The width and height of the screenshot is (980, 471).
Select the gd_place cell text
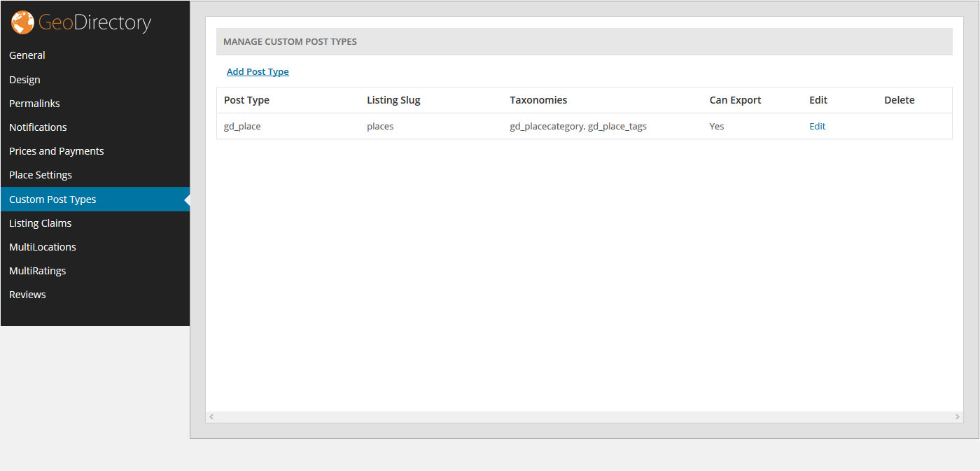point(242,127)
